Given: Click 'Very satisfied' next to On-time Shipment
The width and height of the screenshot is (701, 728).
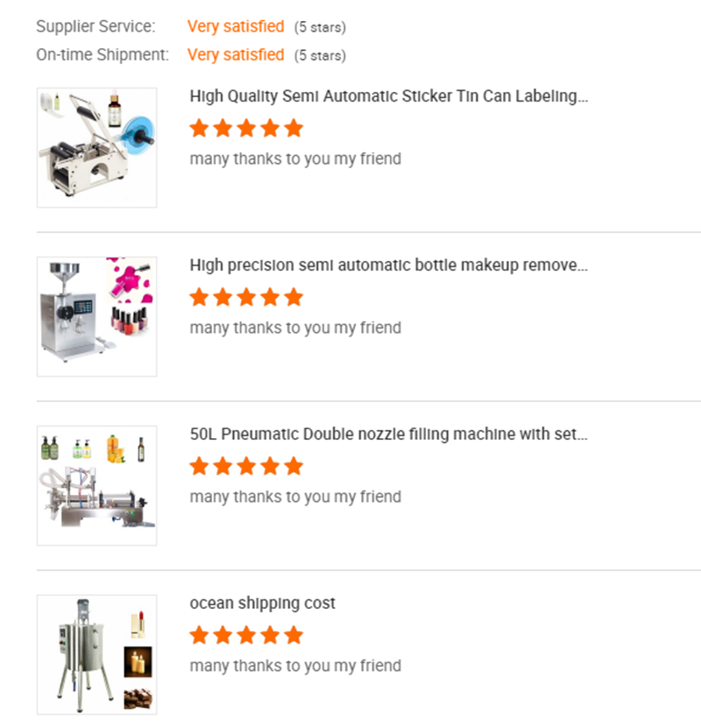Looking at the screenshot, I should [x=236, y=55].
